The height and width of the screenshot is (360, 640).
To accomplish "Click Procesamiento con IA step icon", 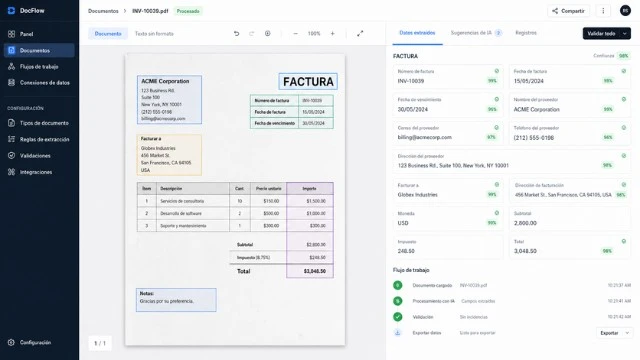I will 398,301.
